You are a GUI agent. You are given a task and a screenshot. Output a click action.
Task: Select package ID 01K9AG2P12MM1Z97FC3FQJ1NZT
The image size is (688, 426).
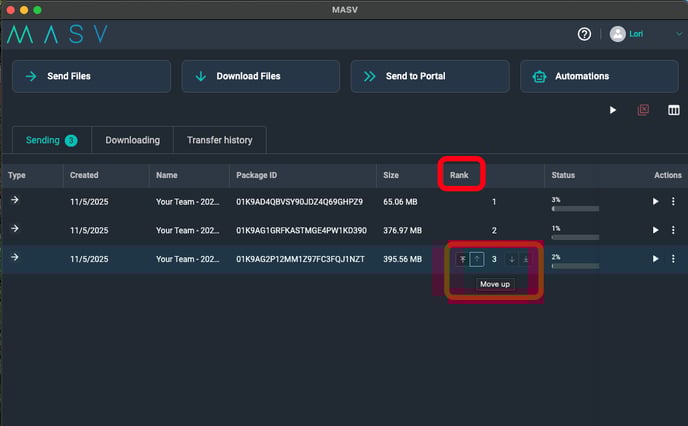point(300,259)
